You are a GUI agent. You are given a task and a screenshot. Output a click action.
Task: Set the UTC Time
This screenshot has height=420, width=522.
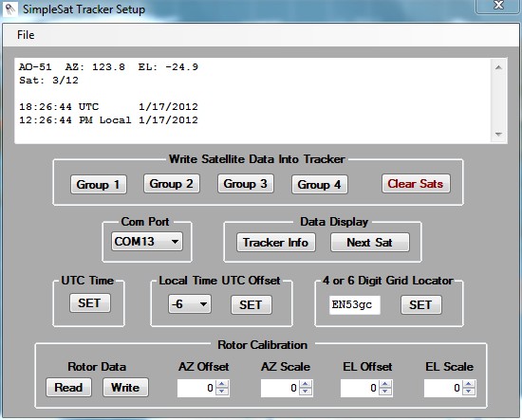pos(89,303)
